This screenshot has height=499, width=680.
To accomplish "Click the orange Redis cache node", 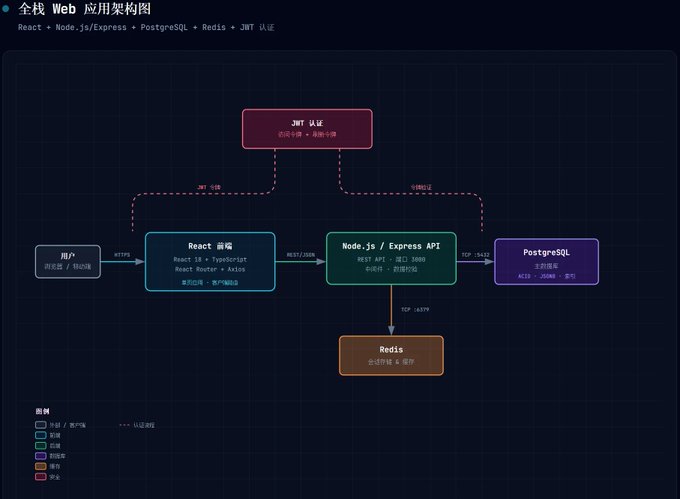I will click(x=391, y=355).
